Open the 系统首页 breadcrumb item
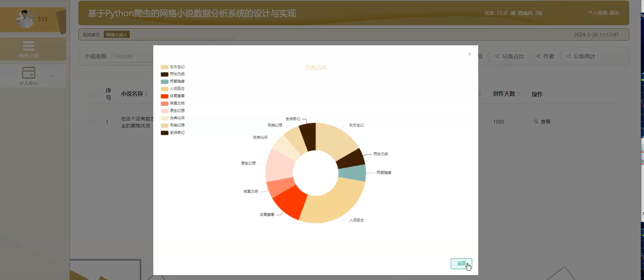 (91, 34)
